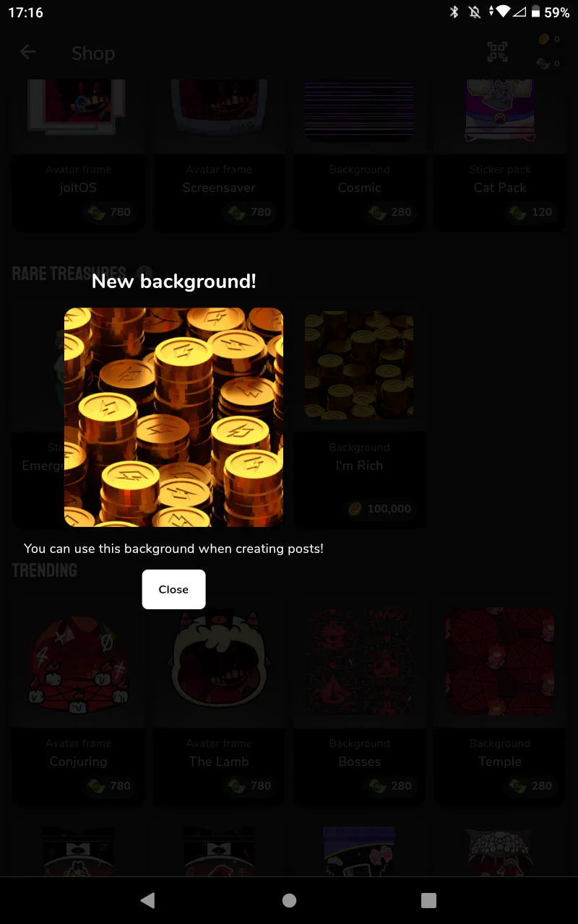Tap the green joltbux balance icon
This screenshot has width=578, height=924.
pyautogui.click(x=543, y=64)
